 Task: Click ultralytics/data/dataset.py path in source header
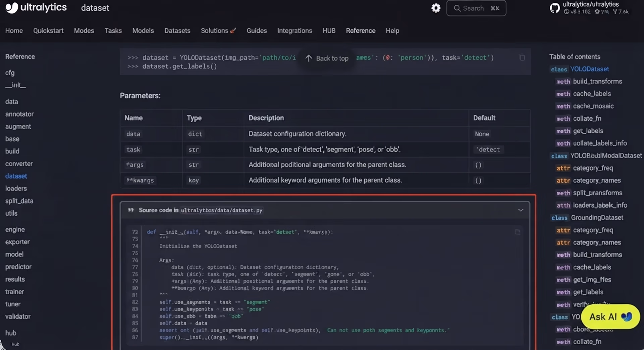click(222, 210)
